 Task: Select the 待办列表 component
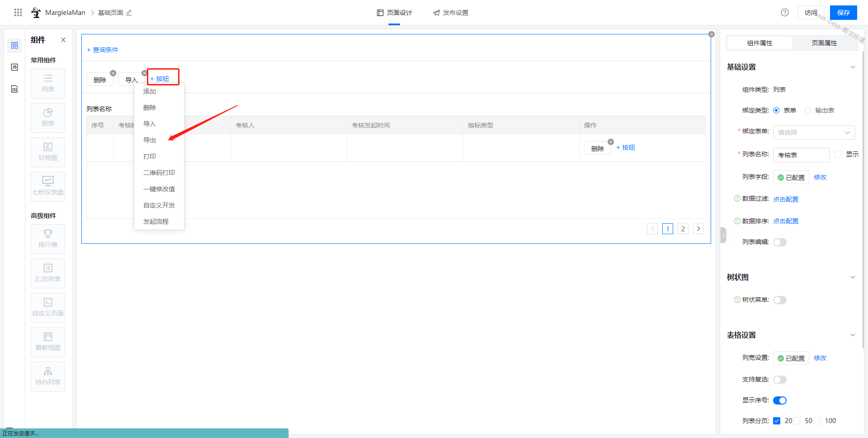coord(48,377)
